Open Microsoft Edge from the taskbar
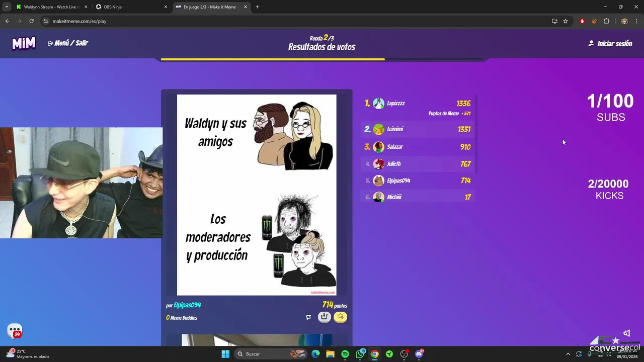644x362 pixels. 315,354
